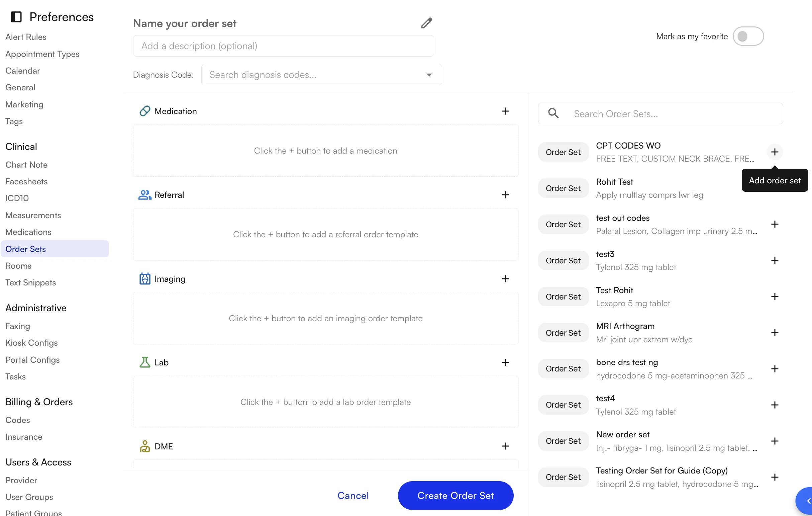Select the 'Rohit Test' order set name
Image resolution: width=812 pixels, height=516 pixels.
point(614,182)
